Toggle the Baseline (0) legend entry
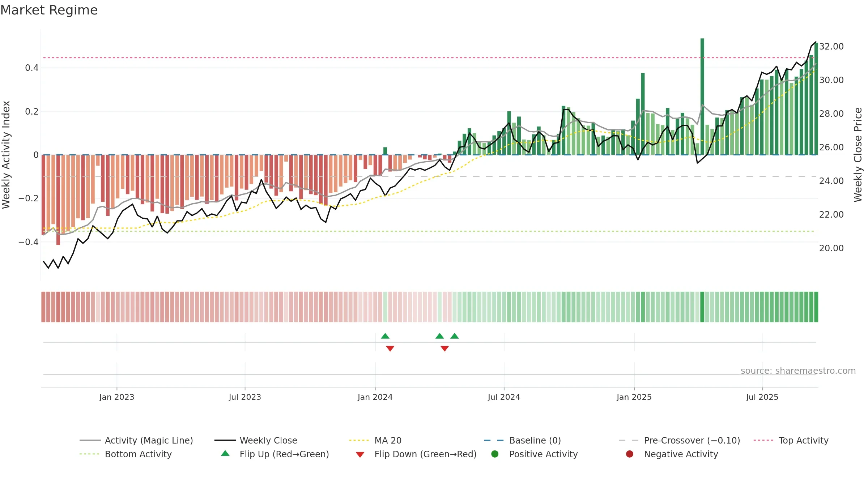The height and width of the screenshot is (488, 868). pyautogui.click(x=522, y=440)
